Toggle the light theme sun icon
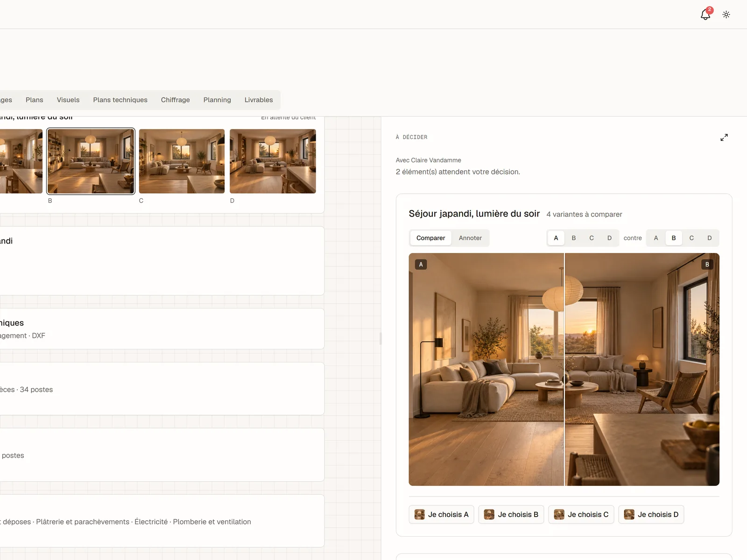The image size is (747, 560). [x=726, y=14]
